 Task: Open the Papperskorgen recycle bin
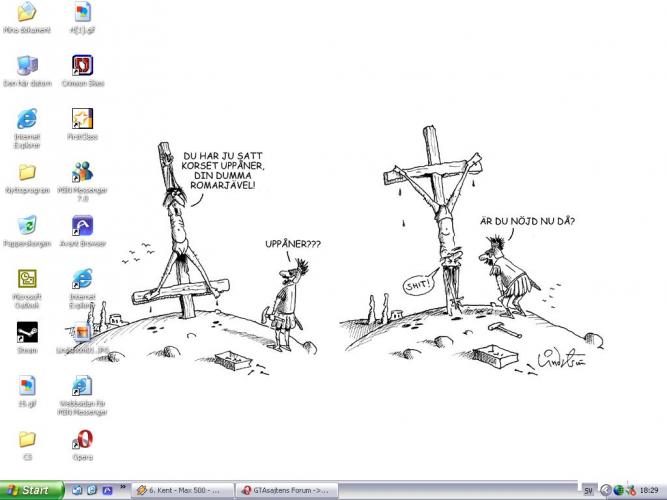27,227
